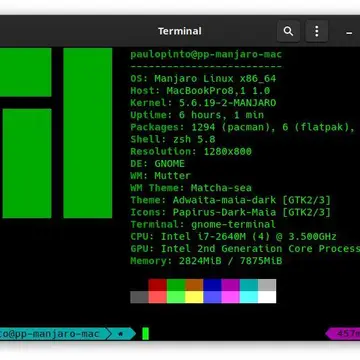Click the bright cyan color block in bottom row
The height and width of the screenshot is (360, 360).
[x=249, y=297]
